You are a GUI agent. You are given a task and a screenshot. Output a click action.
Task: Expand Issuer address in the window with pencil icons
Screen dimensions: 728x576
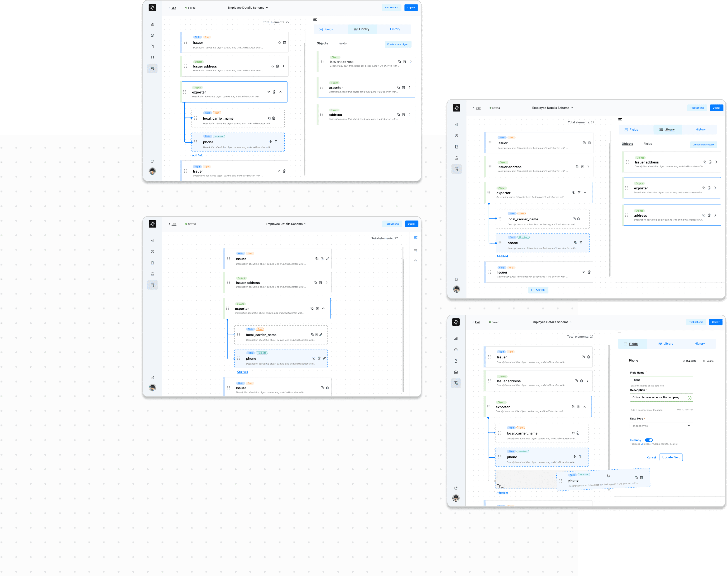coord(326,283)
